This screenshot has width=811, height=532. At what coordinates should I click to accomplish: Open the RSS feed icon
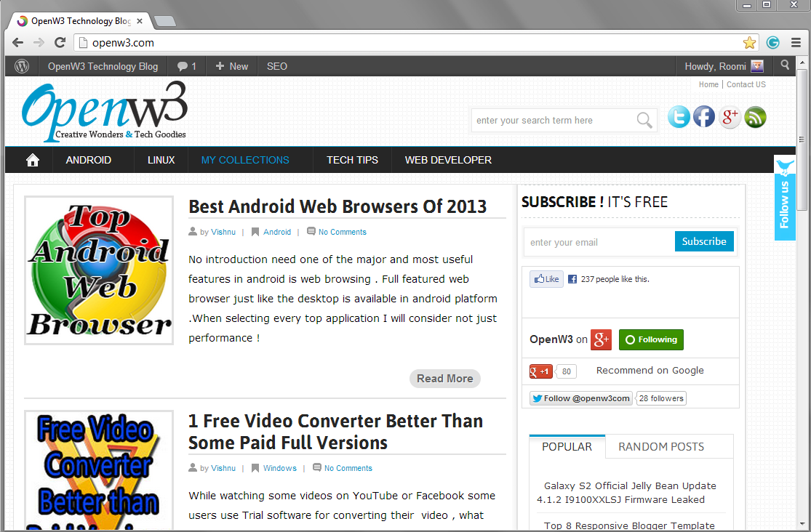tap(755, 117)
